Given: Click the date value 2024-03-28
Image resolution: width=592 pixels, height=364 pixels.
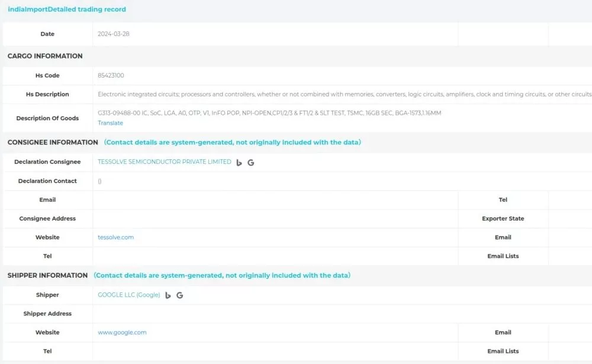Looking at the screenshot, I should point(113,34).
